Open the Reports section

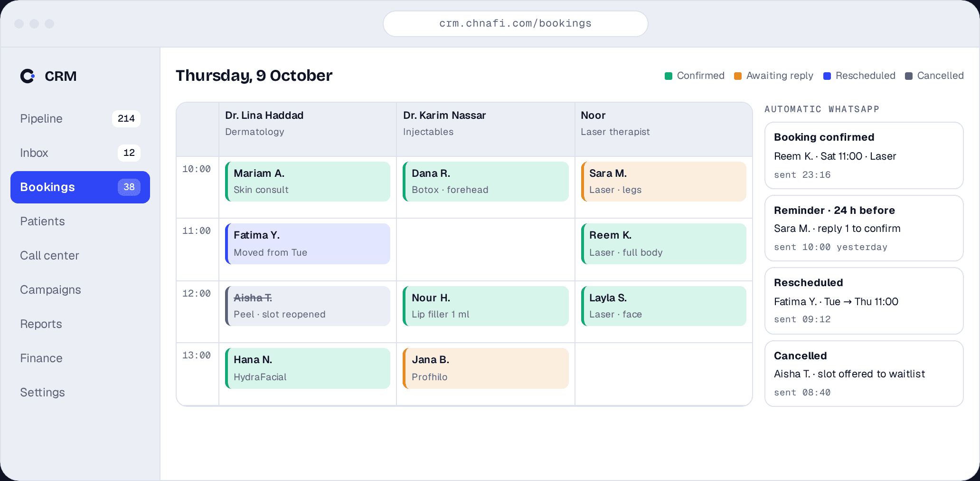[80, 324]
